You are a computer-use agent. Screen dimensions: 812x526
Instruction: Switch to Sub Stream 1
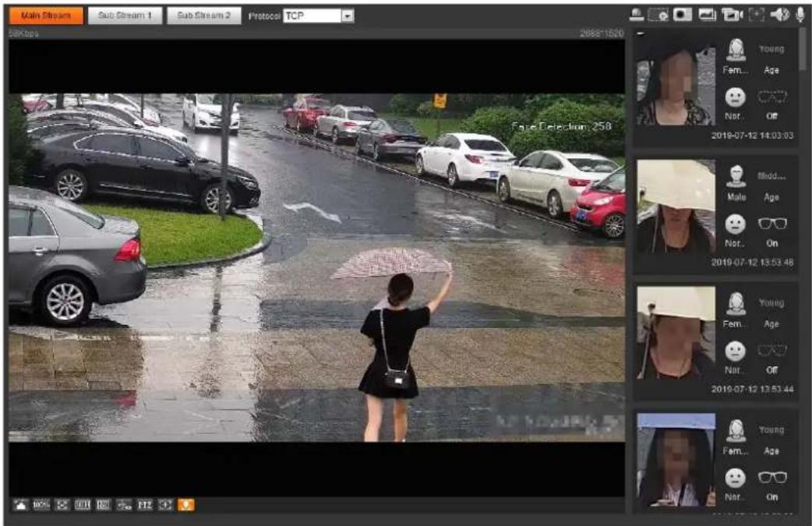tap(125, 16)
